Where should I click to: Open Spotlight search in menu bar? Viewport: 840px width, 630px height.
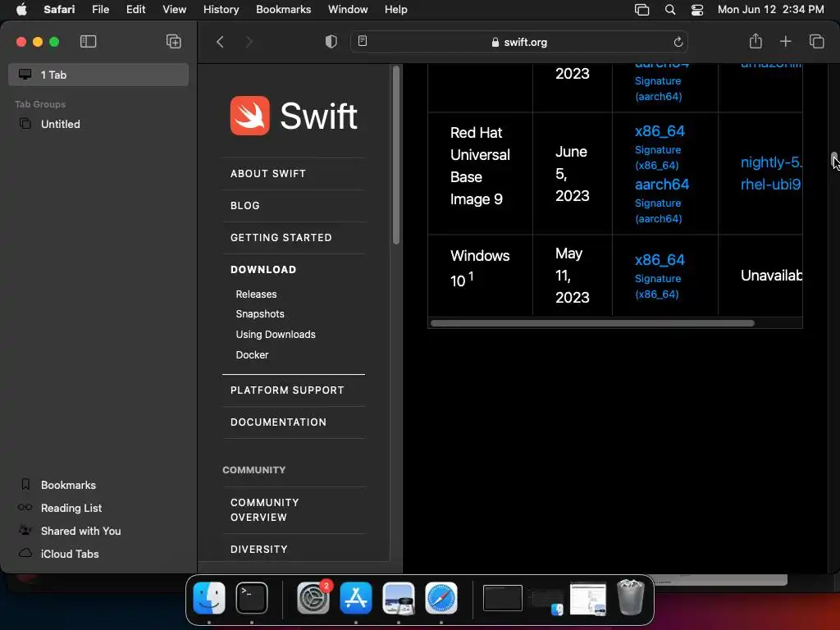click(x=669, y=10)
